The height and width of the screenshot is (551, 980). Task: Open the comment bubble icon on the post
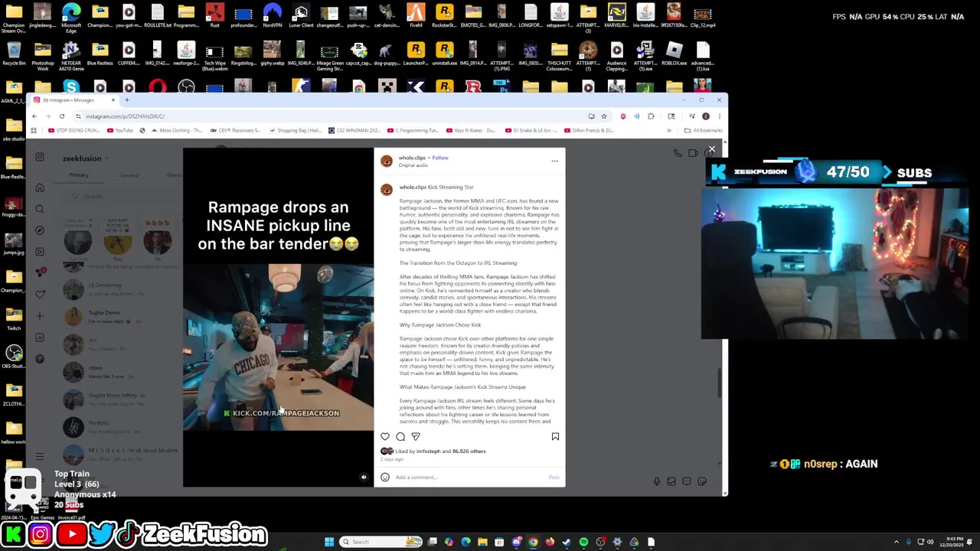coord(400,436)
